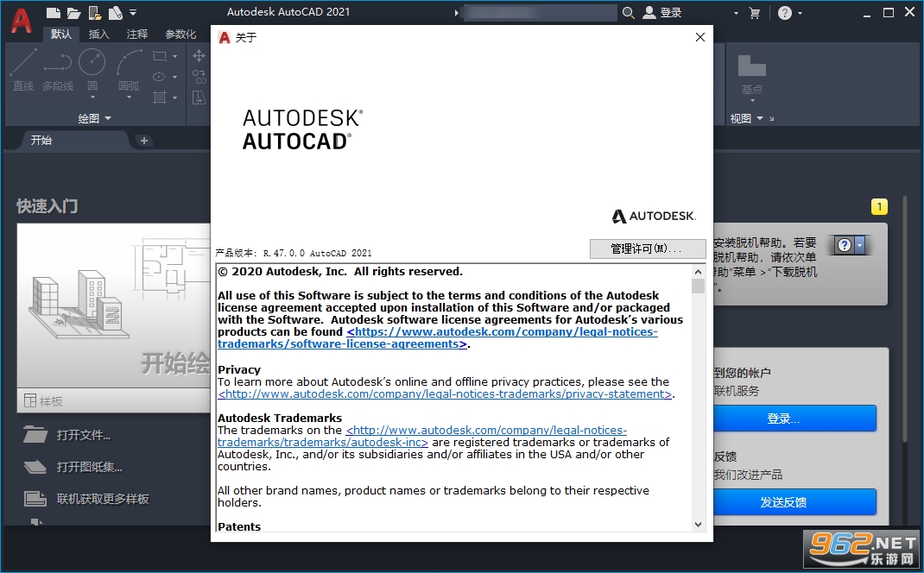Select the Ellipse draw tool

click(x=159, y=77)
